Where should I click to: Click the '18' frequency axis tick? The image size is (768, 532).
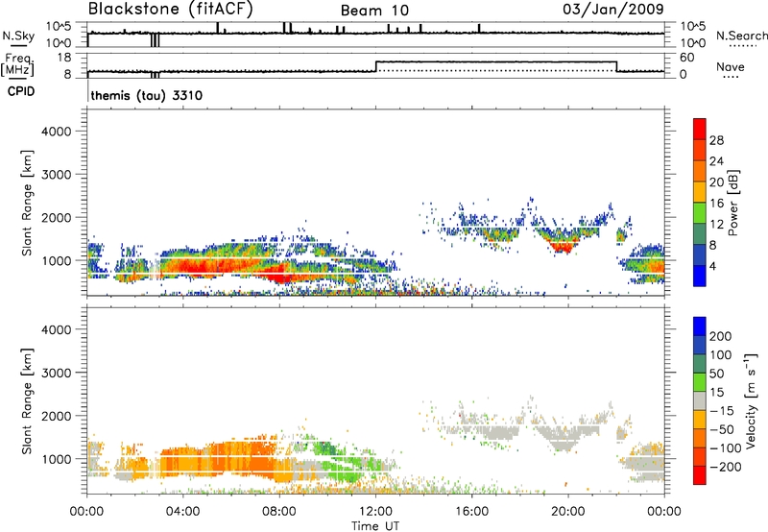64,58
